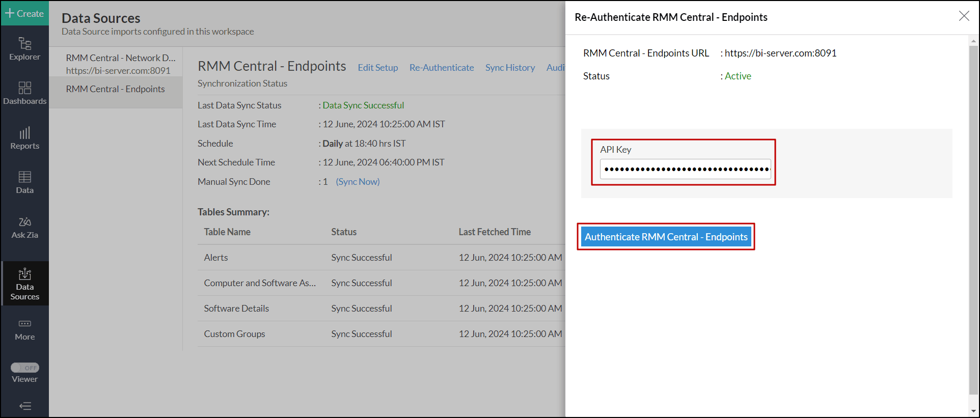
Task: Focus the API Key input field
Action: [685, 169]
